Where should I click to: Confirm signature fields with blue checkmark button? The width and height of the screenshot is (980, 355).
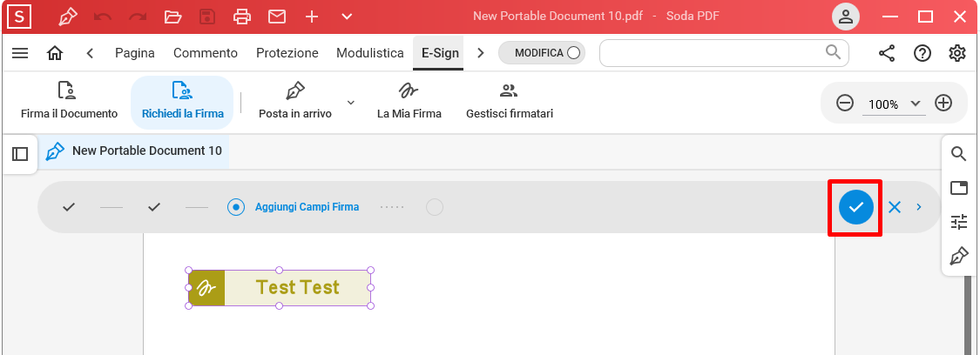pos(855,207)
